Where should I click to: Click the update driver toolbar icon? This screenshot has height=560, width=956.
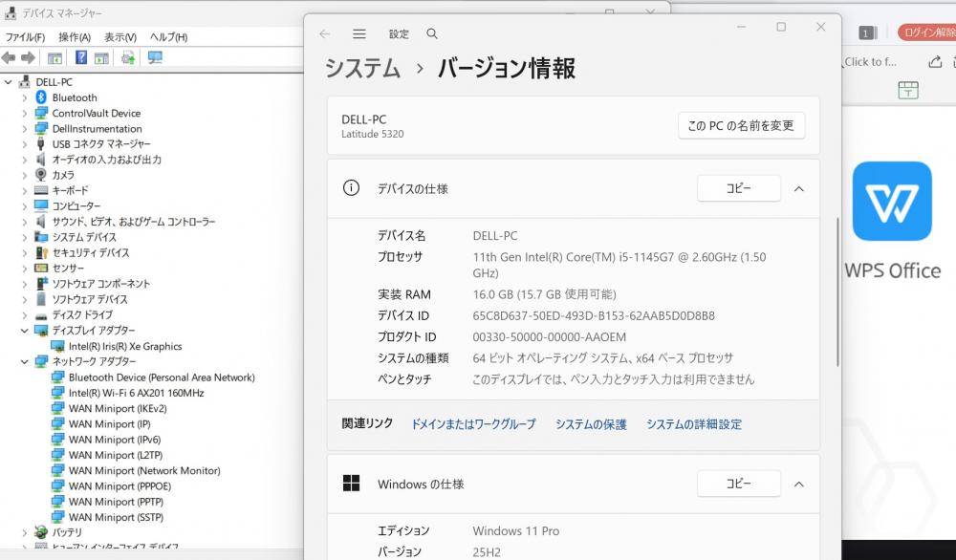coord(127,58)
